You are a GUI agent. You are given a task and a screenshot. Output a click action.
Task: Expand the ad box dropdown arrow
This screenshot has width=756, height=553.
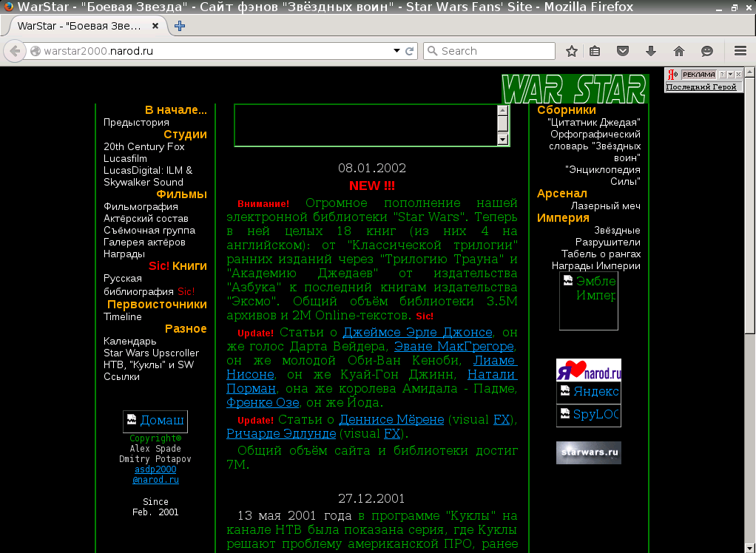(x=730, y=75)
